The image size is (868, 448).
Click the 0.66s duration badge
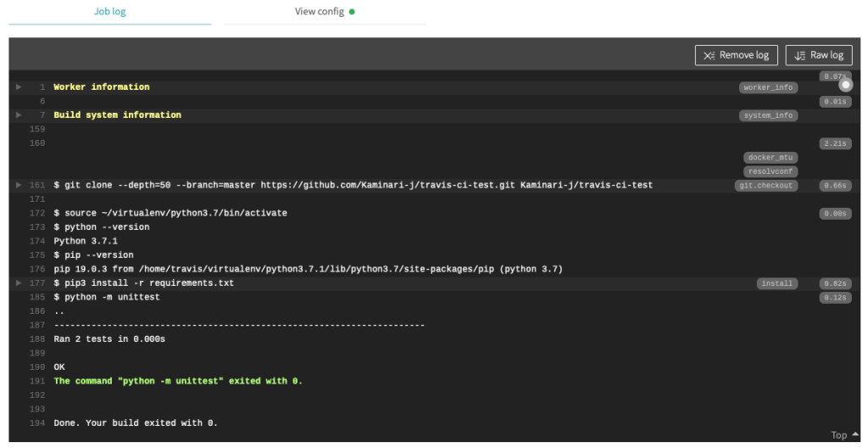835,185
